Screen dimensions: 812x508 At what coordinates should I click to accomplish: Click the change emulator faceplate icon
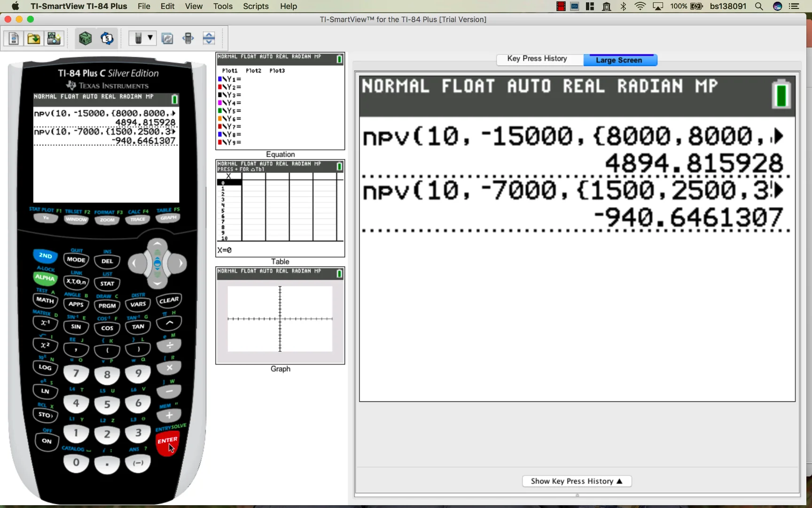[x=167, y=39]
